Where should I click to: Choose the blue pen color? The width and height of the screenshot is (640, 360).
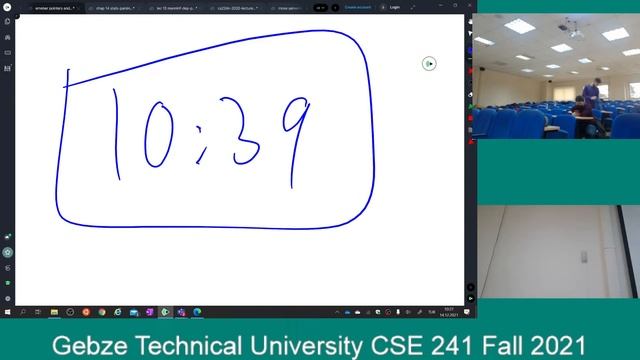tap(470, 51)
